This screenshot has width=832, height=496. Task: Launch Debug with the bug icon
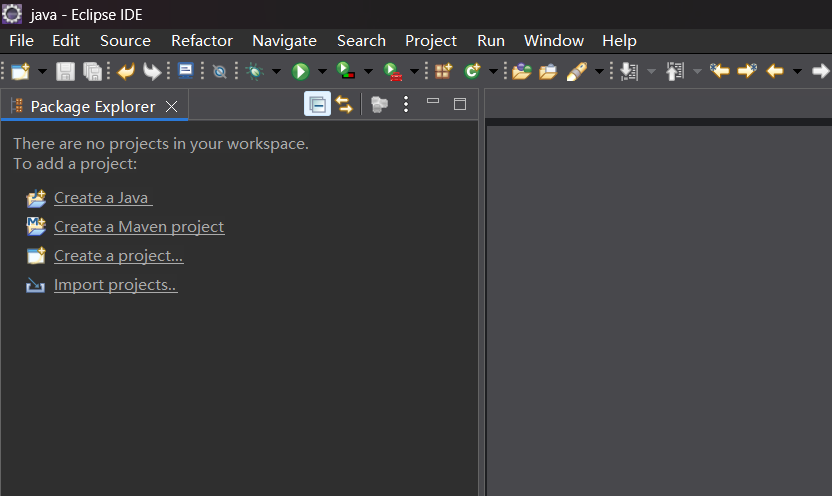pos(255,71)
